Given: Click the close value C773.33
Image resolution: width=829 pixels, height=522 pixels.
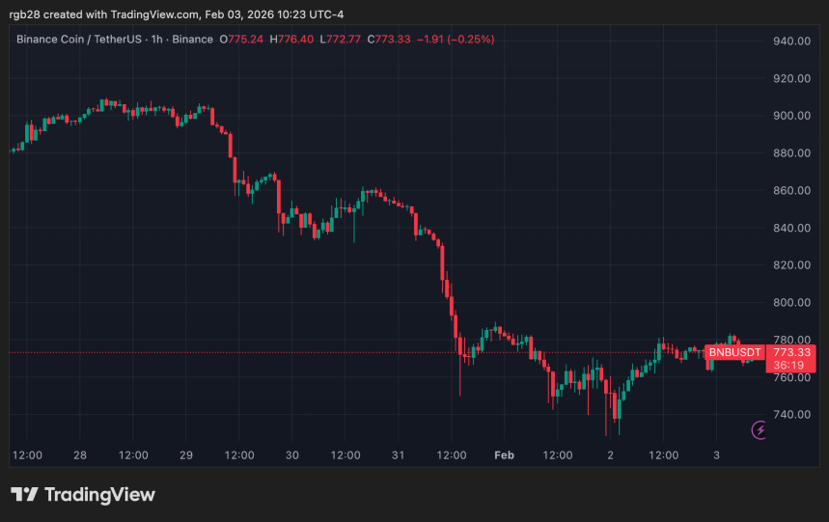Looking at the screenshot, I should [389, 39].
